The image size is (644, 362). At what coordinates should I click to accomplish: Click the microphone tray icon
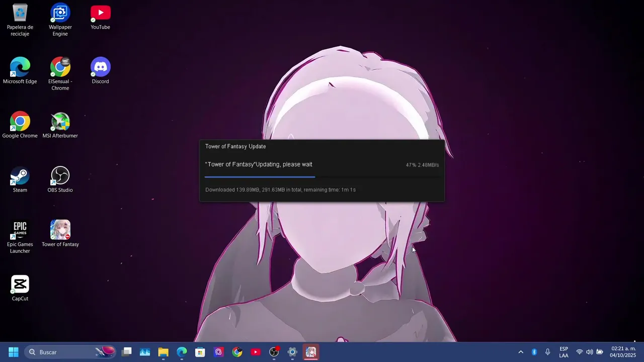(x=547, y=352)
